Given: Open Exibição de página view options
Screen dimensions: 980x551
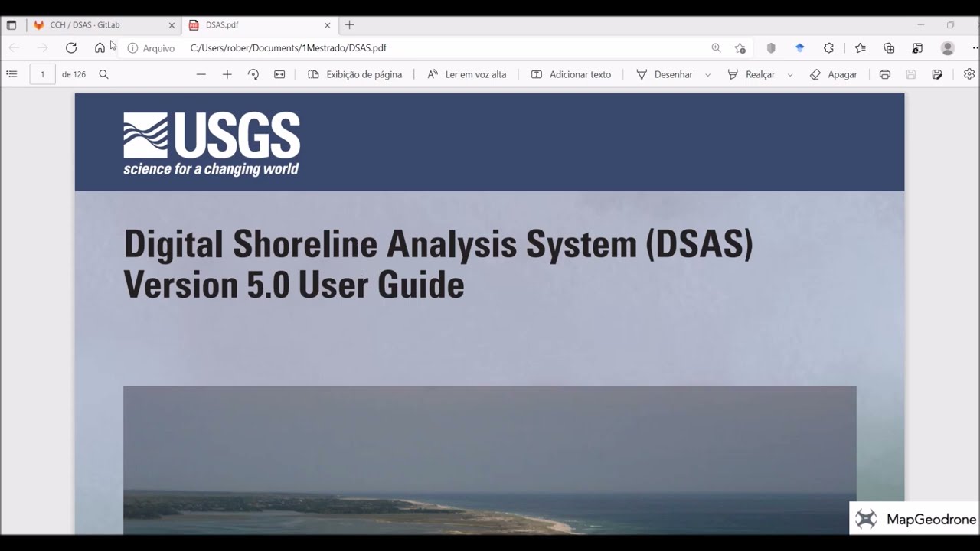Looking at the screenshot, I should (x=354, y=74).
